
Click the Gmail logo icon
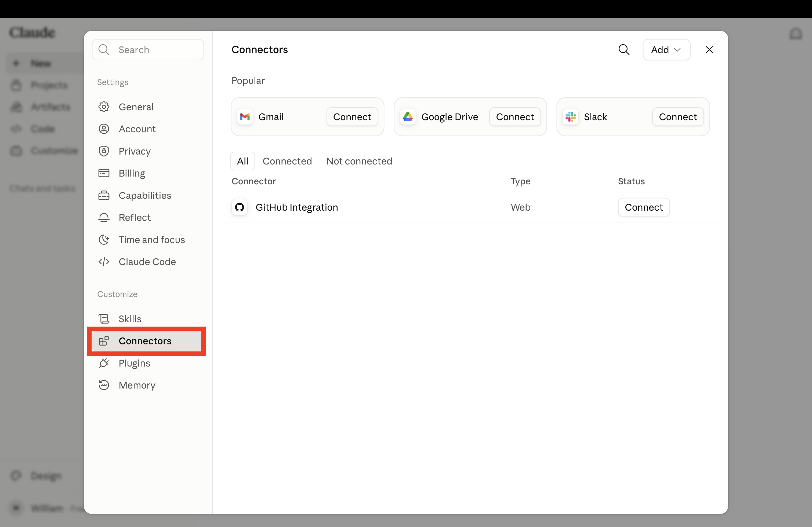pos(245,117)
